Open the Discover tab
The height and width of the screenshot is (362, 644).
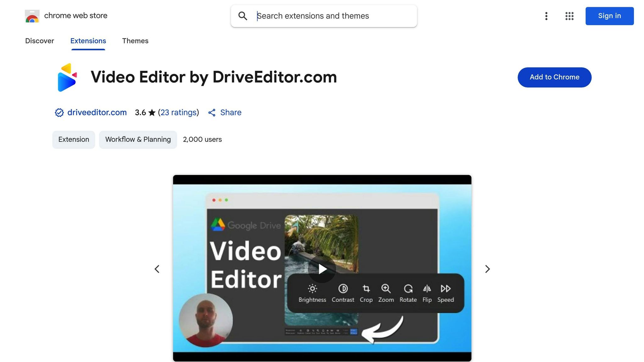pos(40,41)
